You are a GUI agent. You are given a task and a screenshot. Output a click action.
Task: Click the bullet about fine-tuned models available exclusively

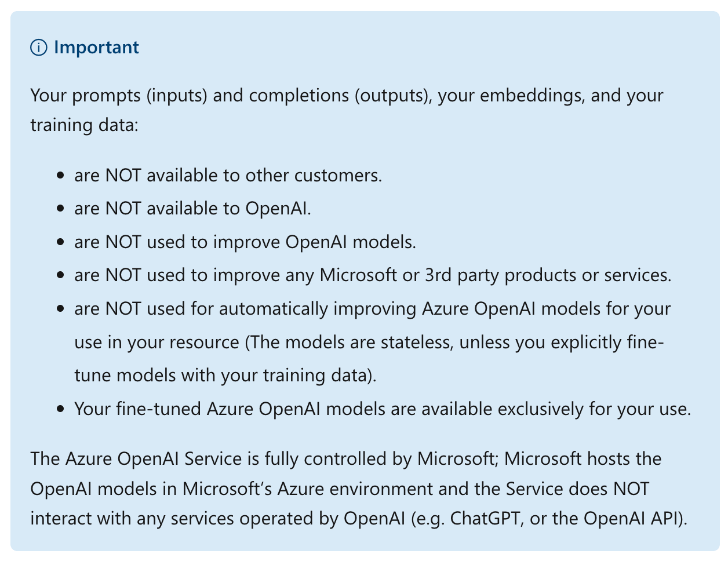(383, 409)
